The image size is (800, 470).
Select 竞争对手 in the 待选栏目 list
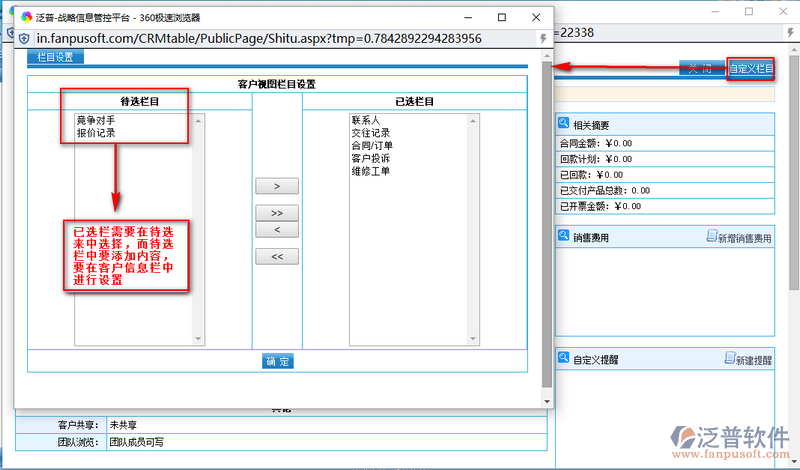click(x=96, y=120)
